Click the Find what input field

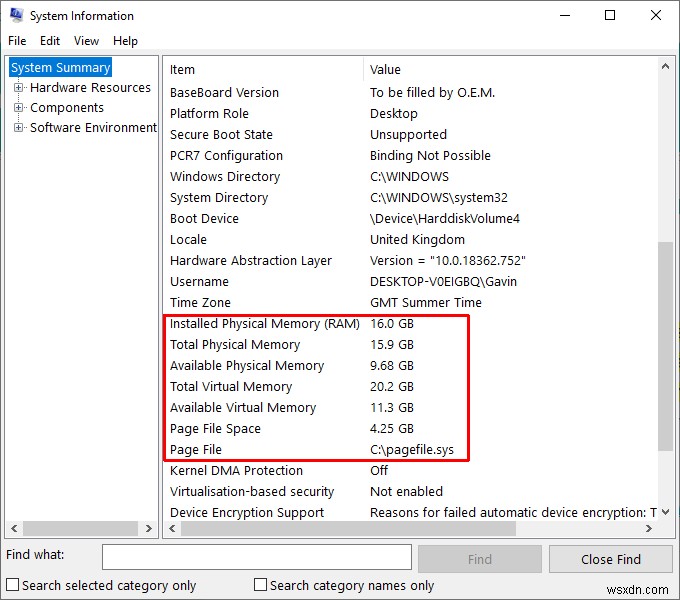257,557
